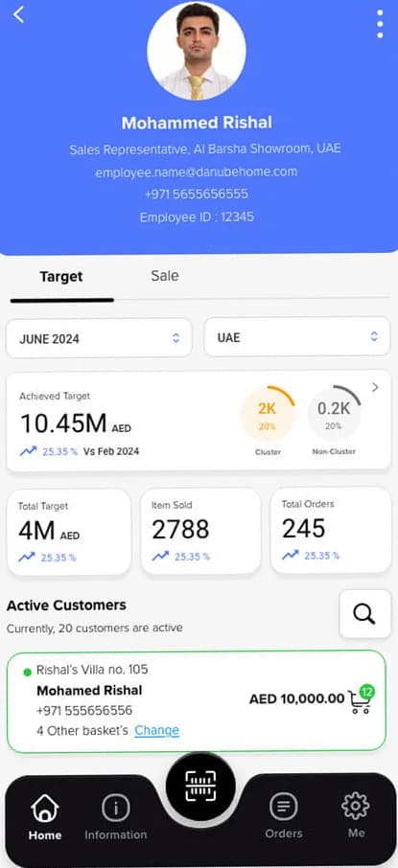This screenshot has height=868, width=398.
Task: Click the Change basket link
Action: point(157,730)
